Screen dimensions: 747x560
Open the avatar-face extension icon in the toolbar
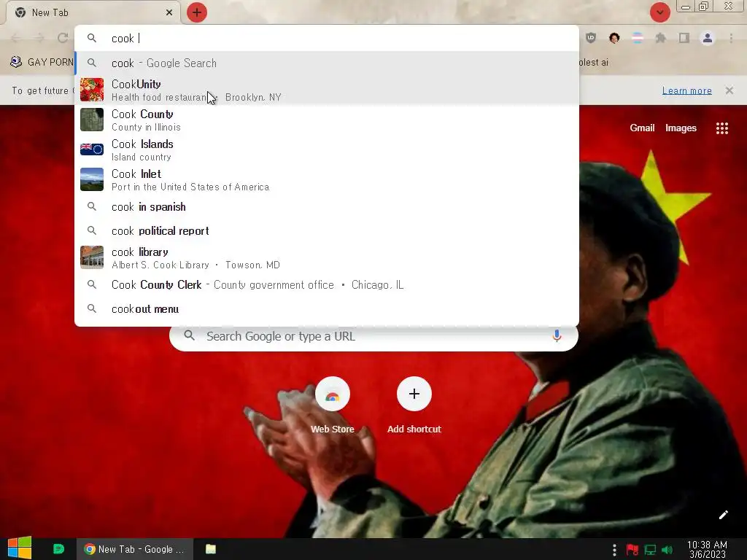coord(614,38)
